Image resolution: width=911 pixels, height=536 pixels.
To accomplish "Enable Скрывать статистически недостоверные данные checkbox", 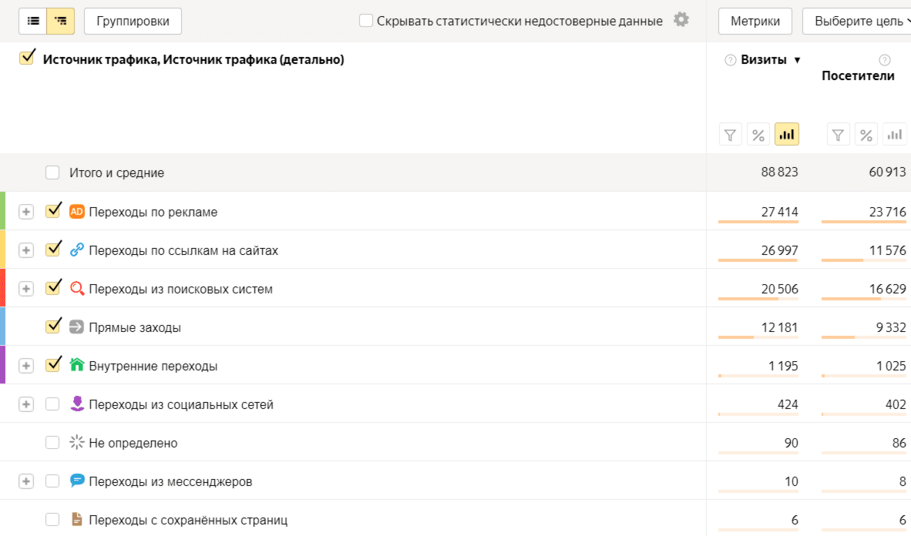I will point(365,21).
